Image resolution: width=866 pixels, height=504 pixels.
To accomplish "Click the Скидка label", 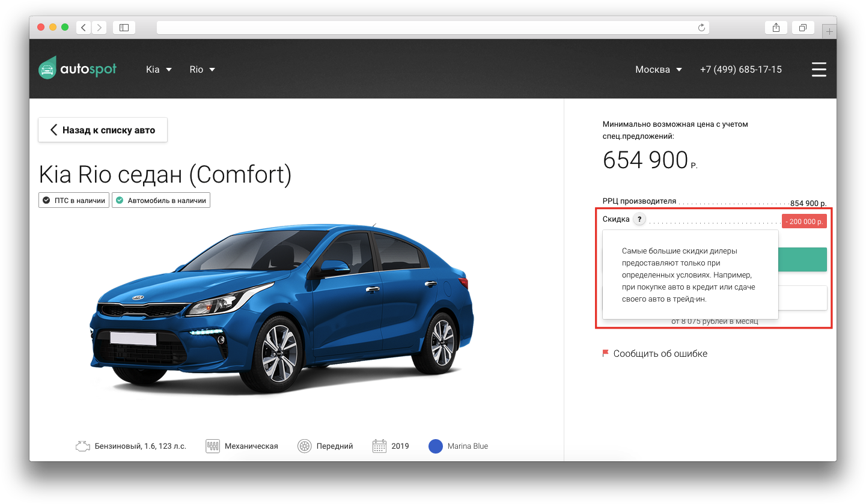I will (x=616, y=219).
